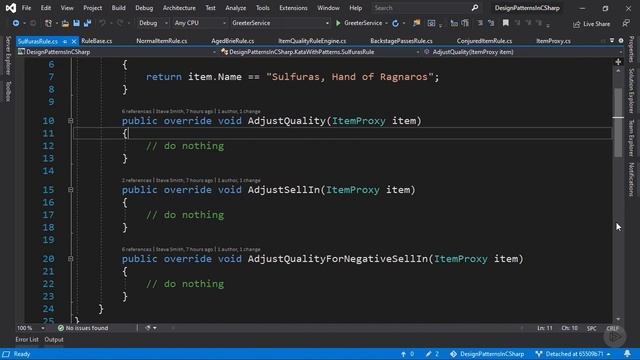Open the SulfurasRule type navigation dropdown

point(320,52)
